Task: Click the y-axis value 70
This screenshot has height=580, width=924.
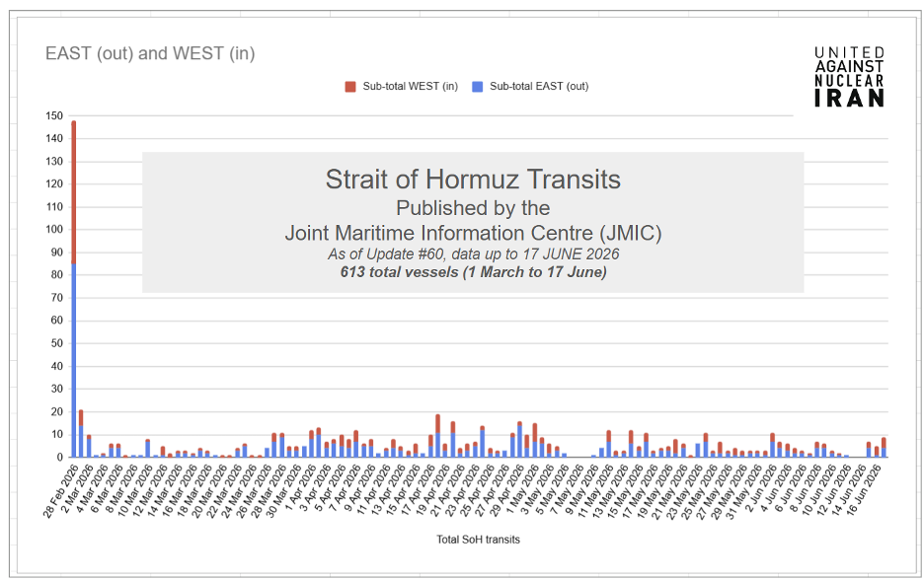Action: click(56, 298)
